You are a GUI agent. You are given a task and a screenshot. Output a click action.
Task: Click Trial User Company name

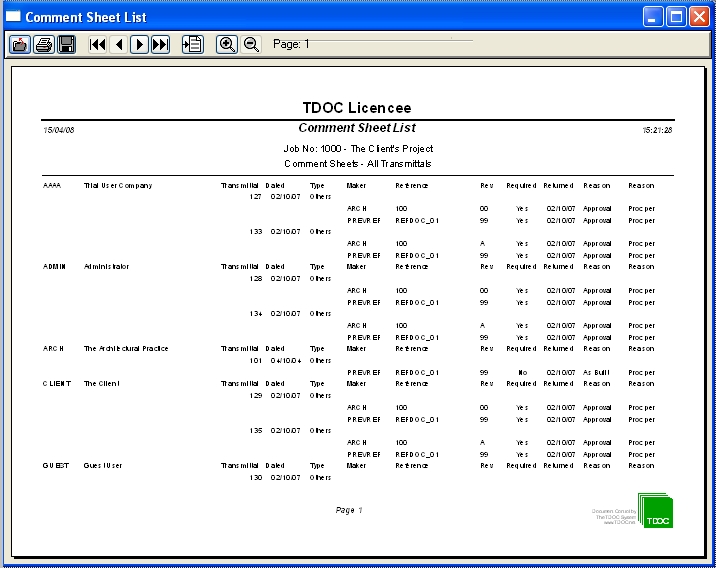point(118,185)
